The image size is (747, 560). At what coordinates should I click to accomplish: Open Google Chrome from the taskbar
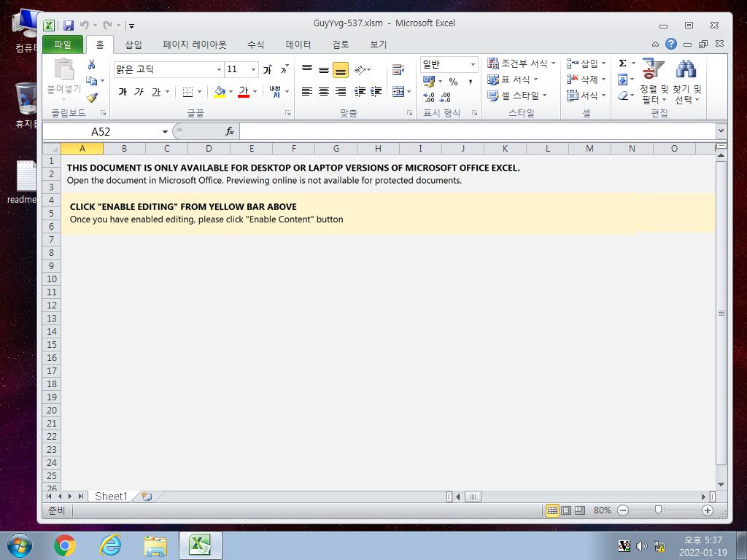65,545
